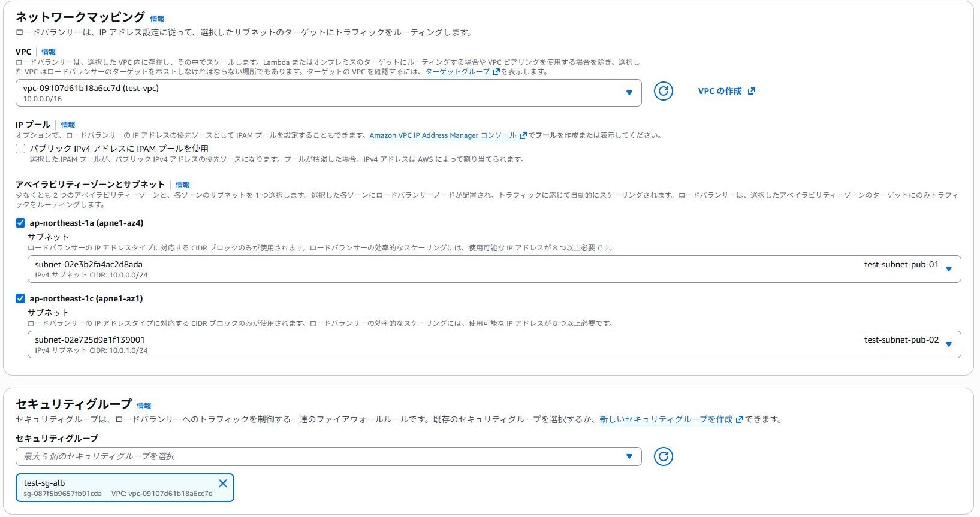The width and height of the screenshot is (980, 517).
Task: Open the security group selection dropdown
Action: coord(328,456)
